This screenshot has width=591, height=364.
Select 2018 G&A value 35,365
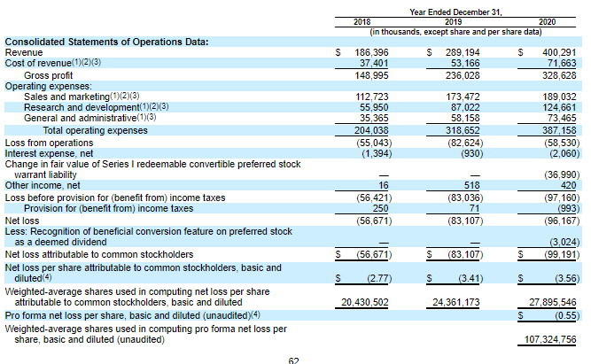point(374,118)
